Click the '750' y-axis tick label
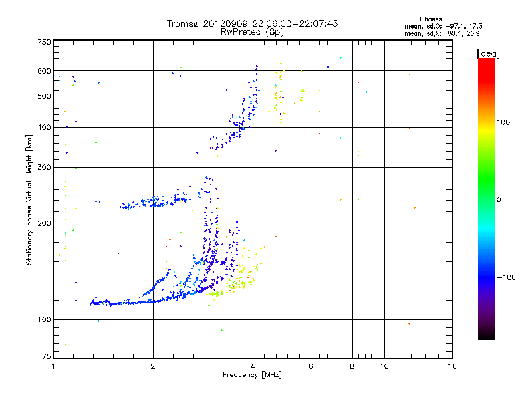This screenshot has height=399, width=532. coord(44,42)
